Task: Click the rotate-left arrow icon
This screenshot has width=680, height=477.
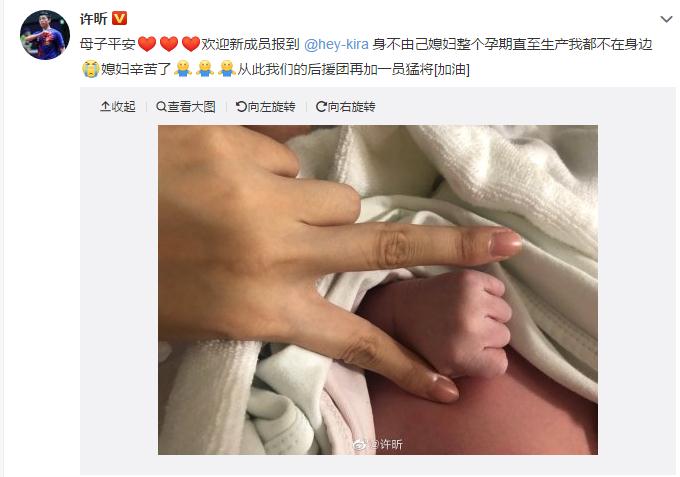Action: click(241, 106)
